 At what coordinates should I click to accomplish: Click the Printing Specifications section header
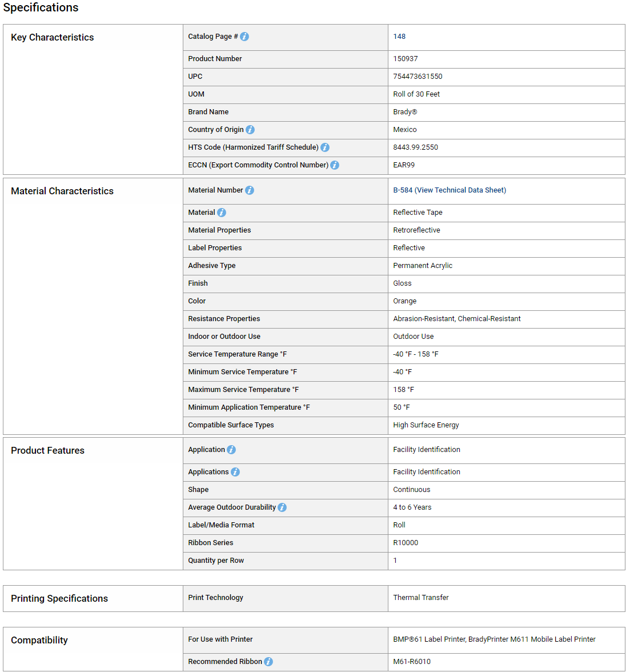(59, 598)
